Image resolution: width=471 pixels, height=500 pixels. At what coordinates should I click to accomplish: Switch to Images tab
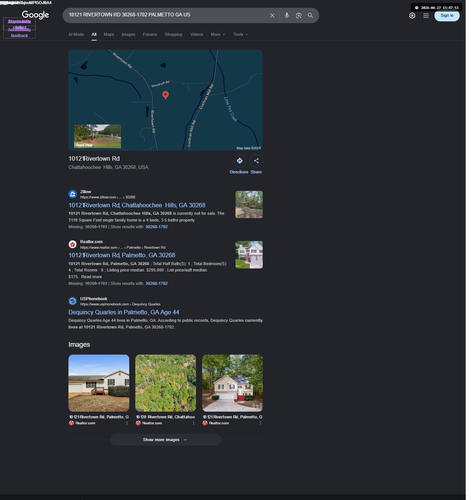tap(128, 34)
